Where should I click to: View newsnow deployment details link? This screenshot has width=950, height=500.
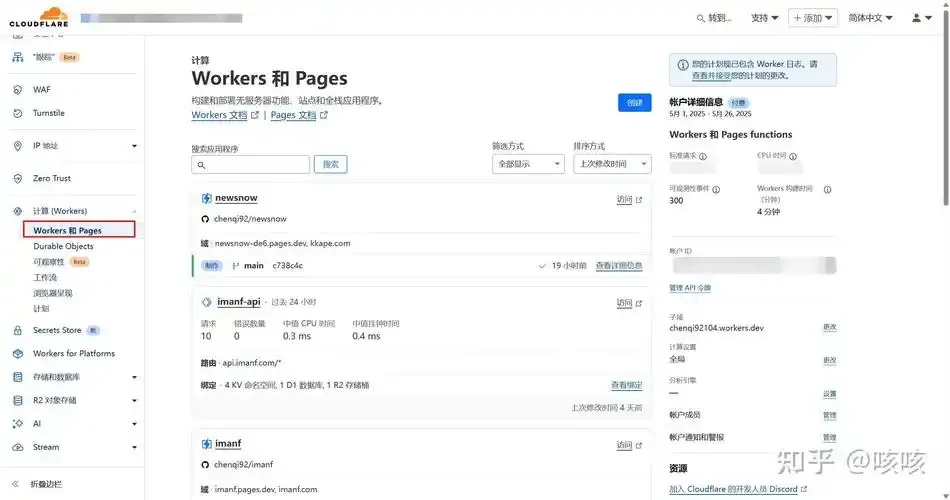pos(619,265)
